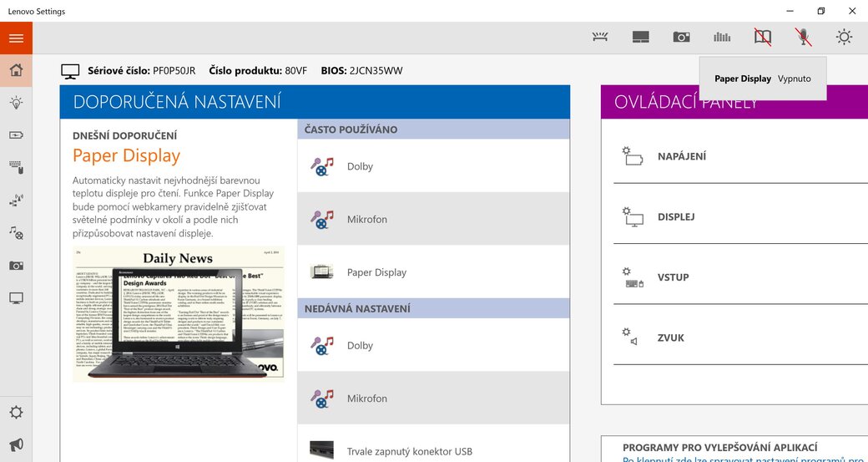This screenshot has width=868, height=462.
Task: Open Mikrofon under Nedávná nastavení
Action: pyautogui.click(x=433, y=399)
